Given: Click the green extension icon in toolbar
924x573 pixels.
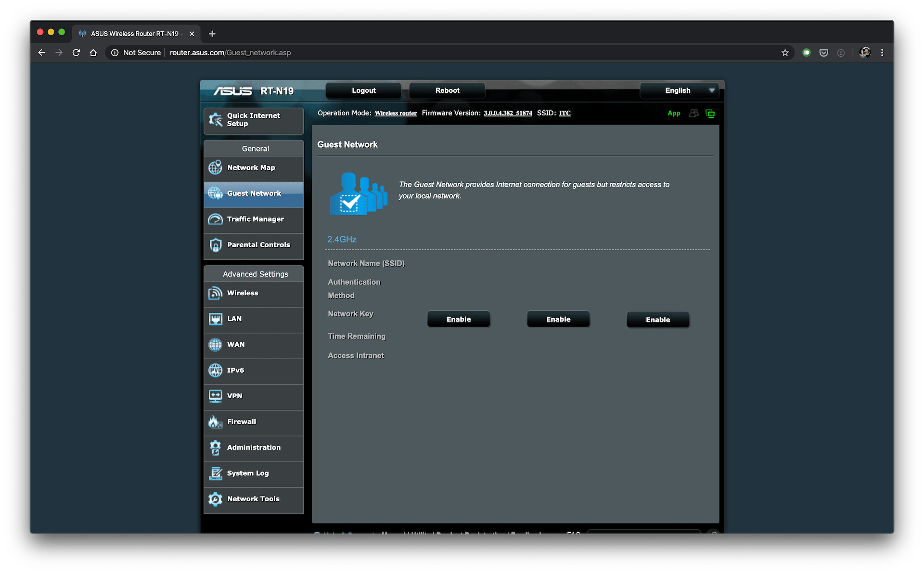Looking at the screenshot, I should coord(807,53).
